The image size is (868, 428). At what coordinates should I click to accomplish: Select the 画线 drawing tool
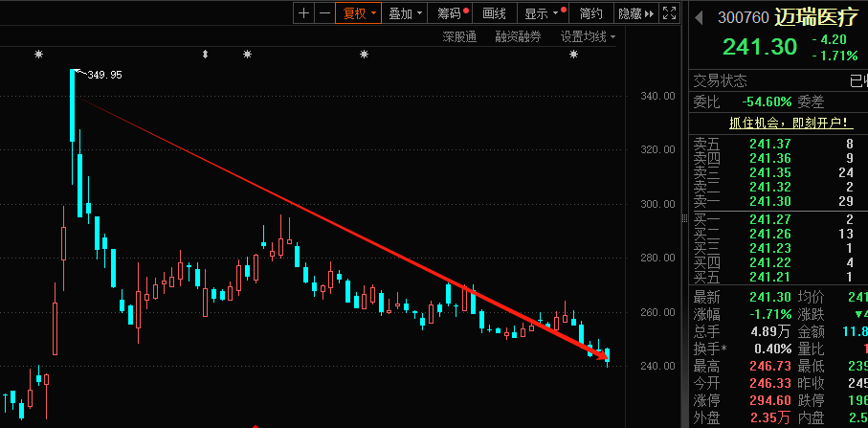(x=495, y=13)
